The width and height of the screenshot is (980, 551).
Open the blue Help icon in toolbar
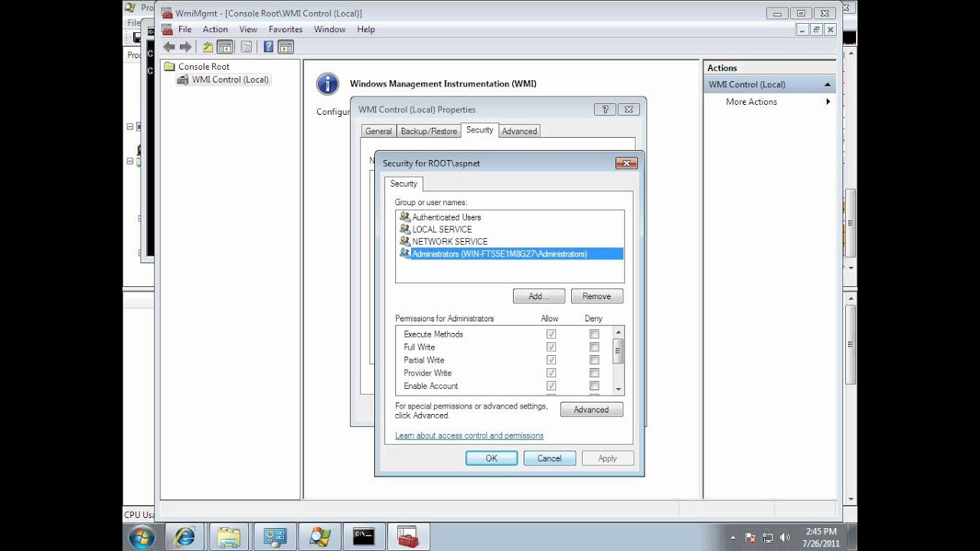(x=269, y=47)
